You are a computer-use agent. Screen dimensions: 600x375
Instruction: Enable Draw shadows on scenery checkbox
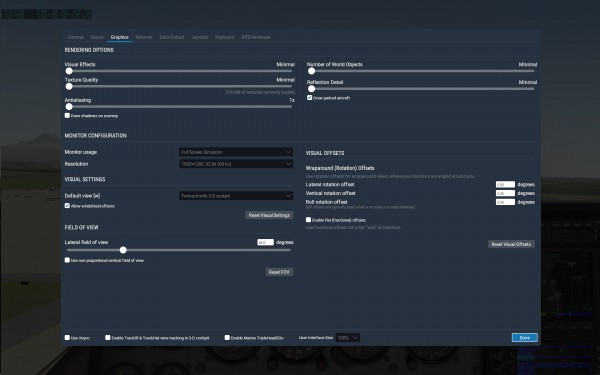point(67,116)
